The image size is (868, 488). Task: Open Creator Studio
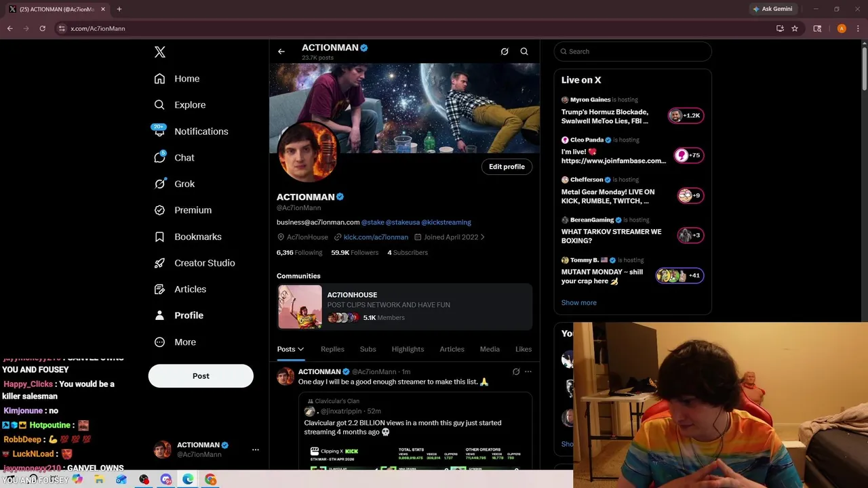[x=195, y=263]
